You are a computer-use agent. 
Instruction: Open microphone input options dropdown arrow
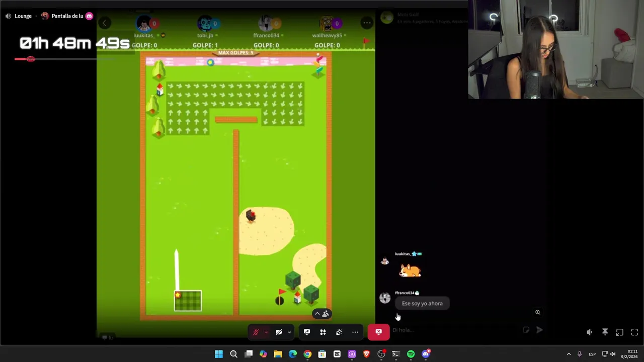(x=266, y=332)
